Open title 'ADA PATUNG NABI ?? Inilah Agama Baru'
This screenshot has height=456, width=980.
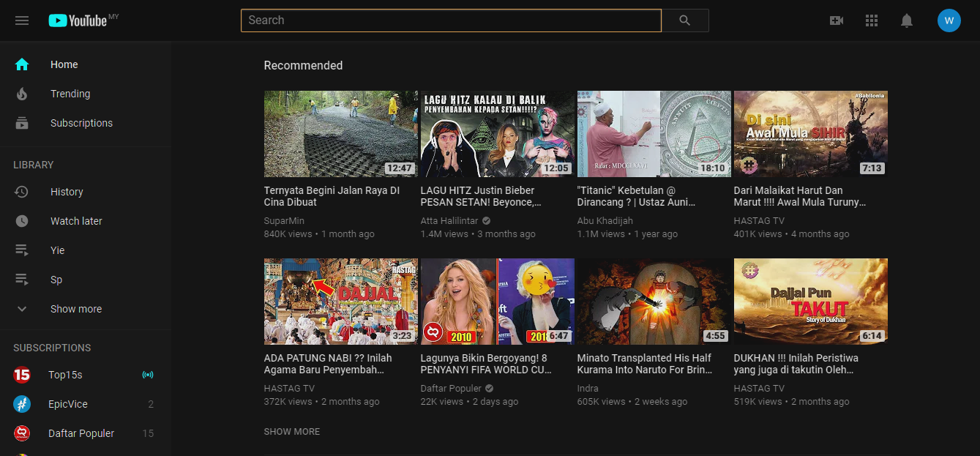click(x=328, y=364)
